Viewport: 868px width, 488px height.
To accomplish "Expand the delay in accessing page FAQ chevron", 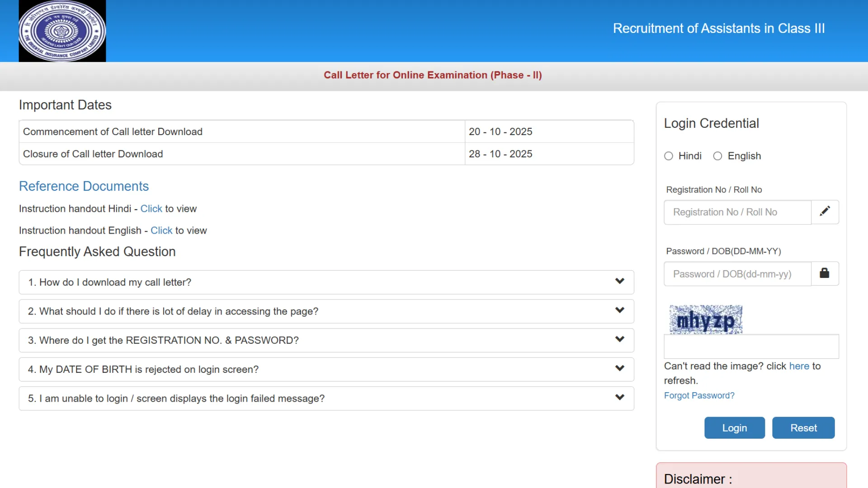I will [x=619, y=310].
